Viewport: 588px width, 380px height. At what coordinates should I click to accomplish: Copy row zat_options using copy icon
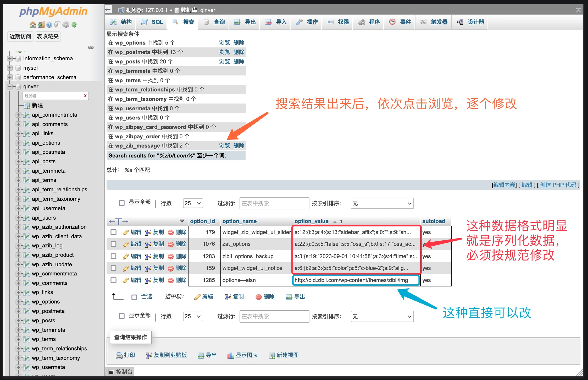[148, 244]
